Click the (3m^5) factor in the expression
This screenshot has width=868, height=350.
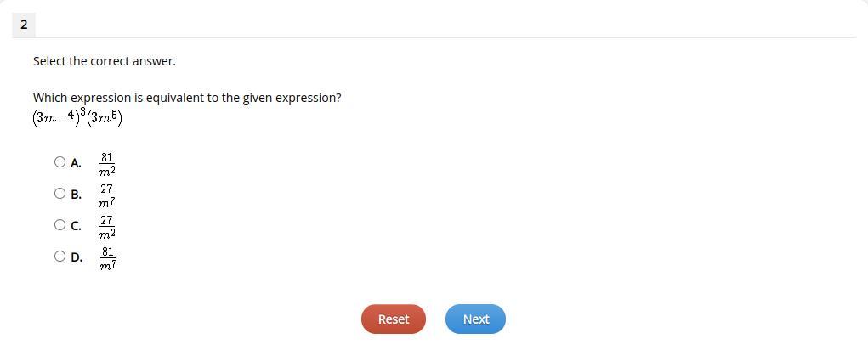click(x=105, y=118)
